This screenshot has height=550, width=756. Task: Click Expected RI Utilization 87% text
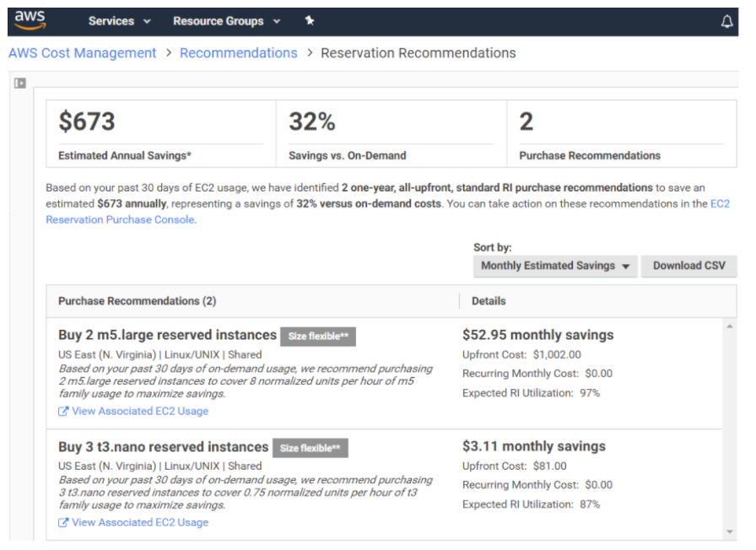coord(532,504)
